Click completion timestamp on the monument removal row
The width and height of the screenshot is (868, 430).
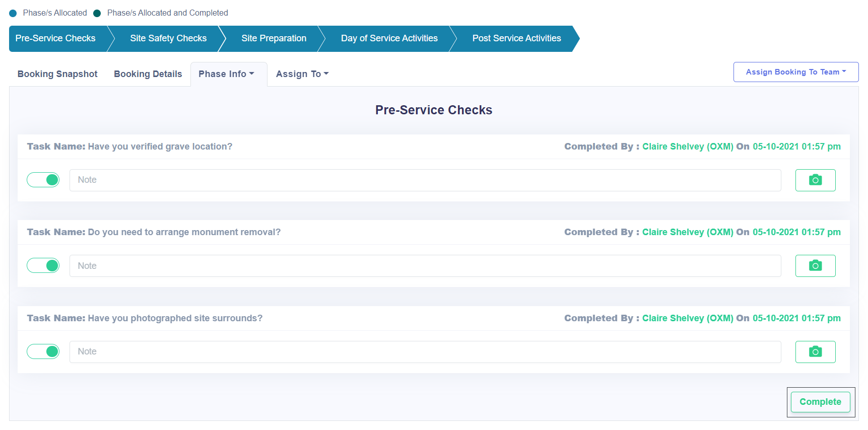[796, 232]
